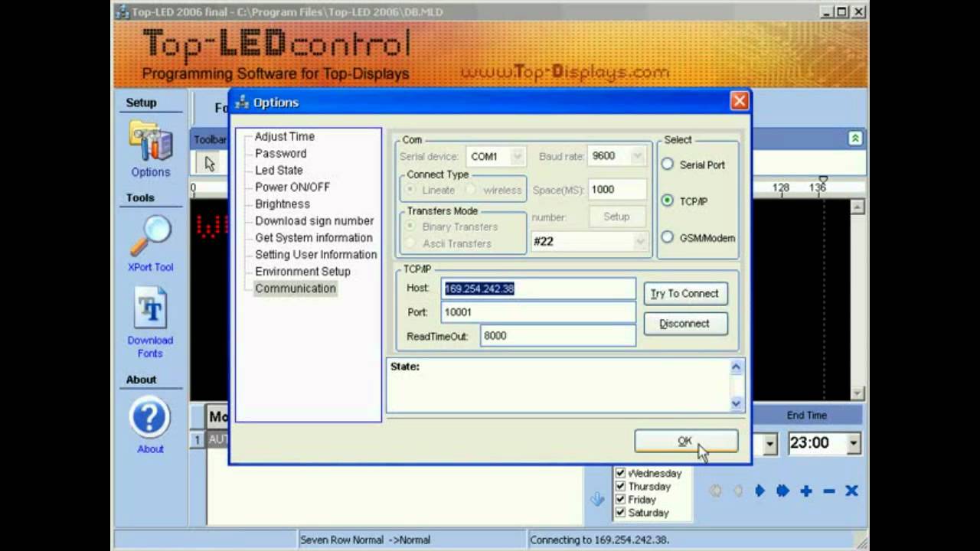
Task: Select the Ascii Transfers radio button
Action: click(x=411, y=243)
